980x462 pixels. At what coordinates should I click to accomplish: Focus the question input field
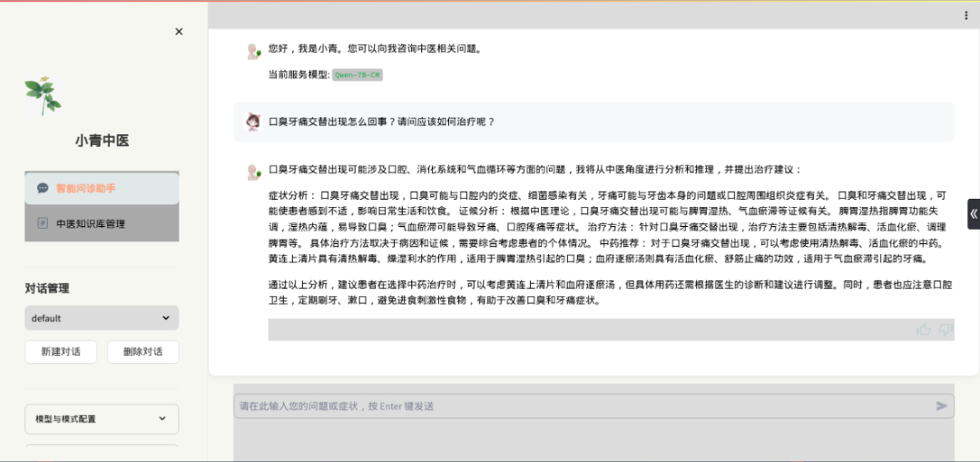pos(581,406)
